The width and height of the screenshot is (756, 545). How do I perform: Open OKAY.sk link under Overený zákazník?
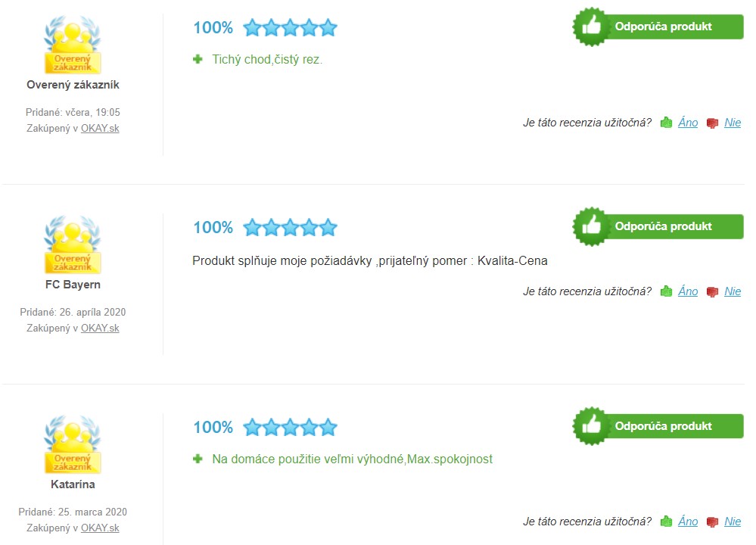tap(100, 128)
